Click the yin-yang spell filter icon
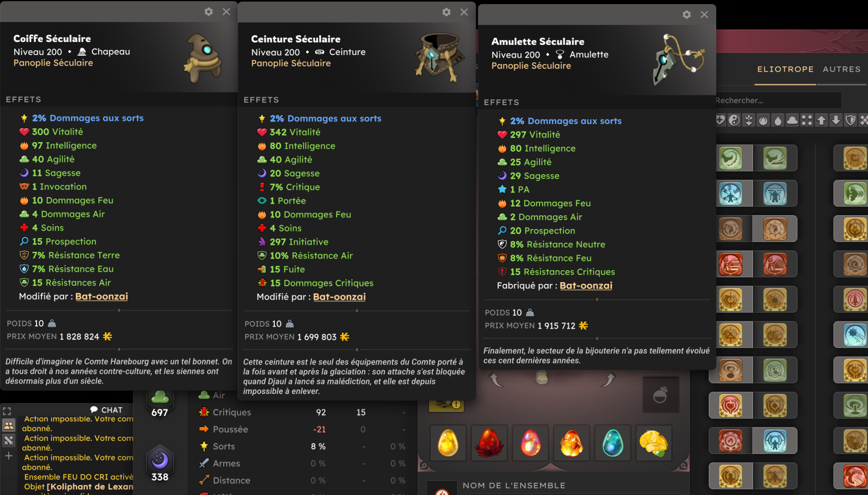This screenshot has height=495, width=868. tap(734, 120)
